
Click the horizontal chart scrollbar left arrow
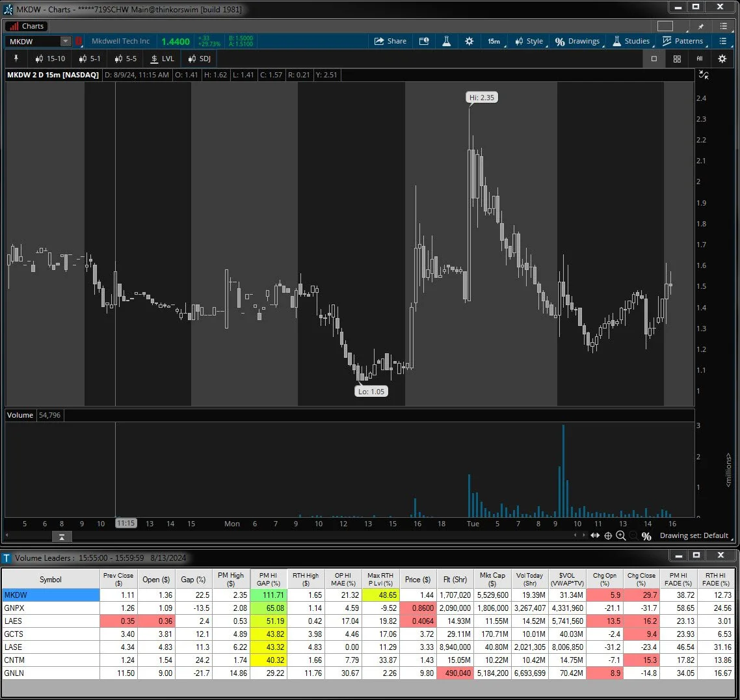pos(7,535)
